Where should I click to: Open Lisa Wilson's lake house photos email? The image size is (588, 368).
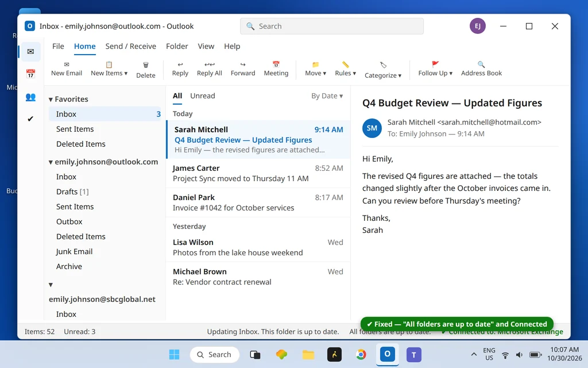pos(258,247)
